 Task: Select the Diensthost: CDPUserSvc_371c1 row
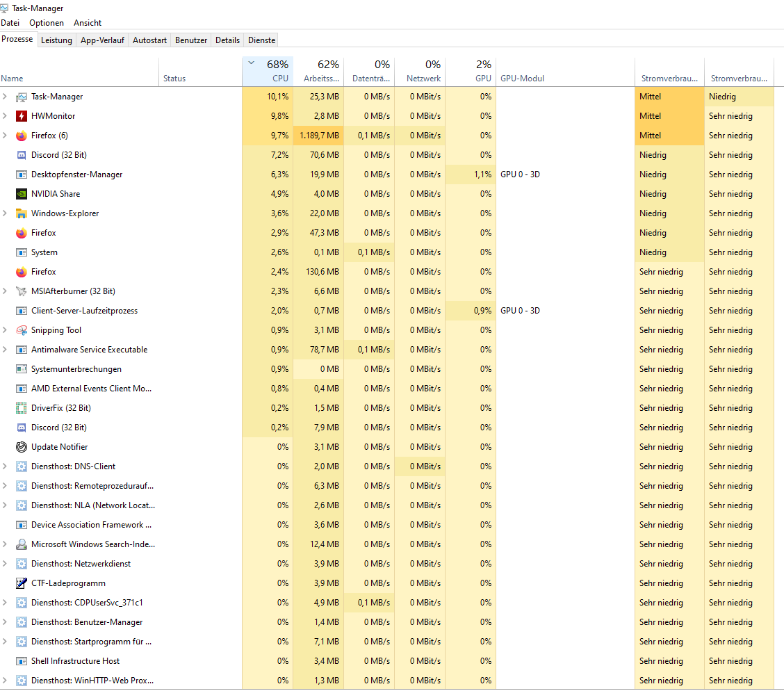387,603
